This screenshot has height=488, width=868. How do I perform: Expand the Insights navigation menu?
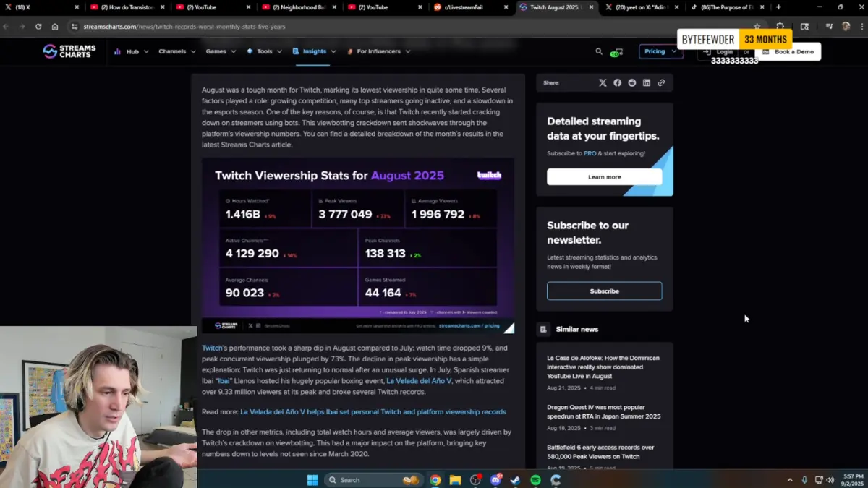tap(314, 51)
